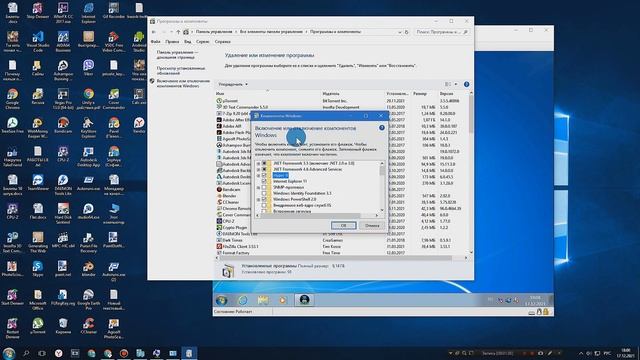Image resolution: width=640 pixels, height=360 pixels.
Task: Expand the Windows PowerShell 2.0 node
Action: click(258, 199)
